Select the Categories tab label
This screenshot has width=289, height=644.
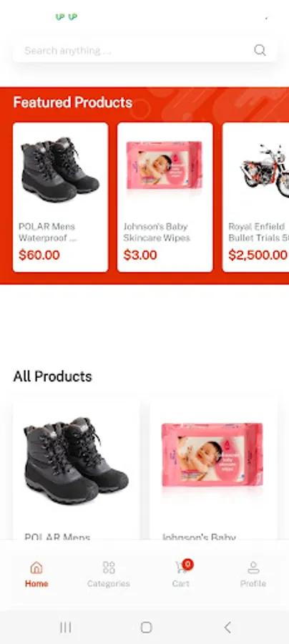coord(109,584)
